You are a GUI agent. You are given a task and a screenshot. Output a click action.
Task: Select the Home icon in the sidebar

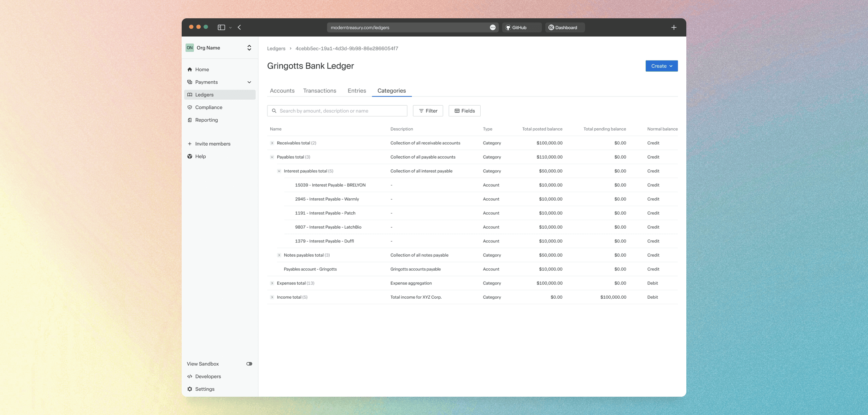(x=190, y=69)
